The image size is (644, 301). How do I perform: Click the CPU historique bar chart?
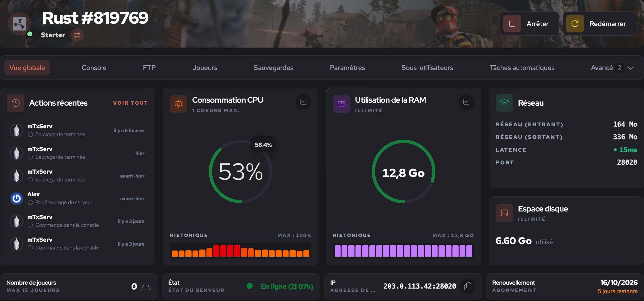click(240, 251)
